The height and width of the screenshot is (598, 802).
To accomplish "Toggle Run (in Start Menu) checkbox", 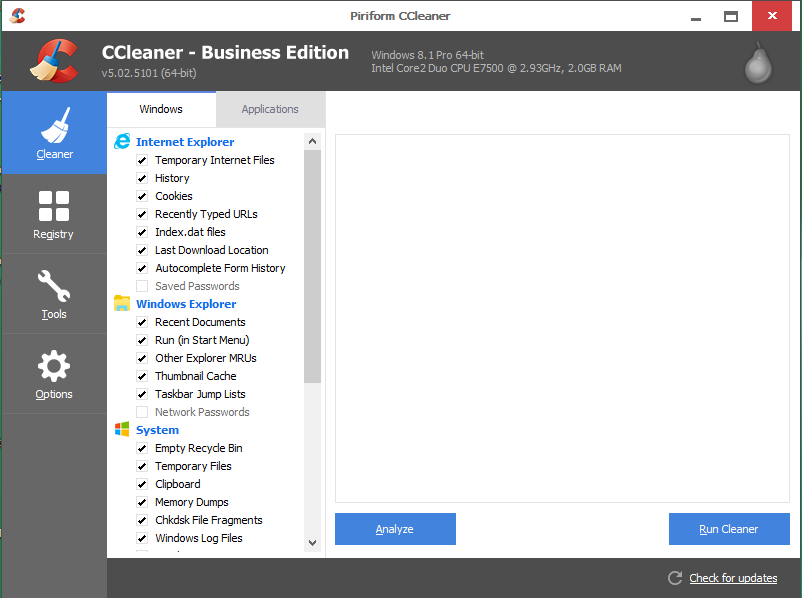I will pos(142,340).
